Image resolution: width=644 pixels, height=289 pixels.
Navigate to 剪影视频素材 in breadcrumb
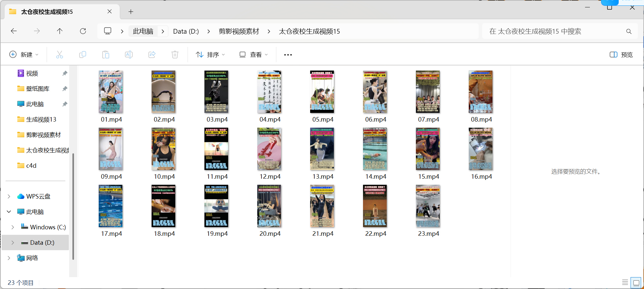tap(239, 31)
